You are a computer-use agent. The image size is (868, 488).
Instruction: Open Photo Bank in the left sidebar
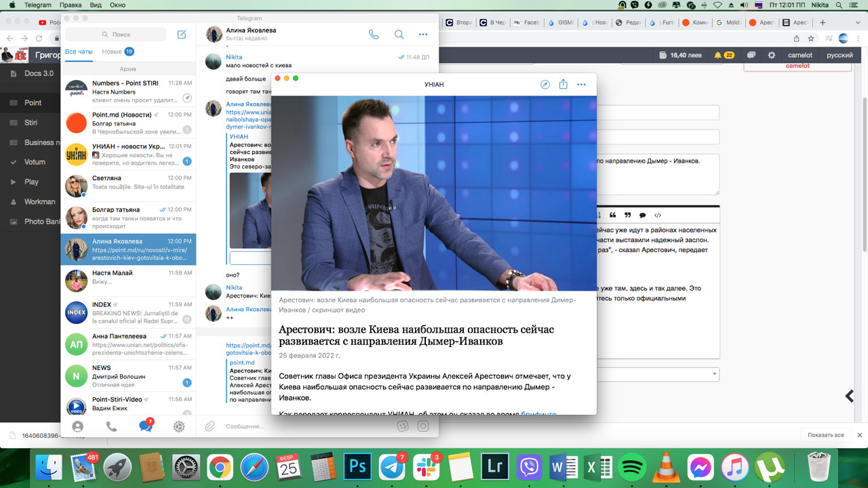pos(43,222)
